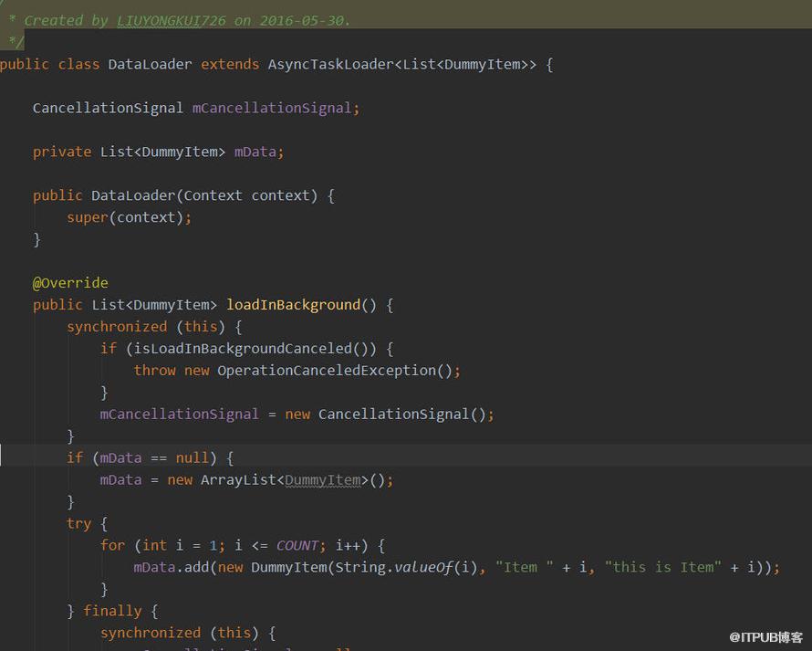Screen dimensions: 812x651
Task: Click the "this is Item" string literal
Action: tap(663, 568)
